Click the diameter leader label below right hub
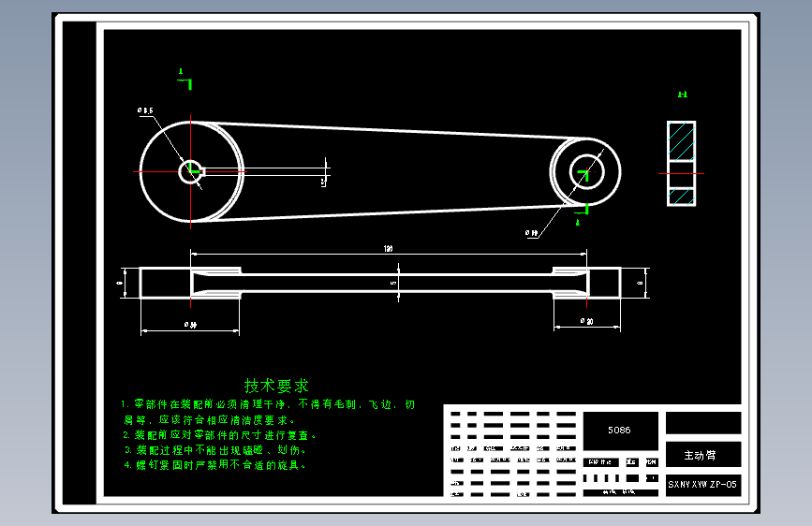The image size is (812, 526). click(532, 233)
